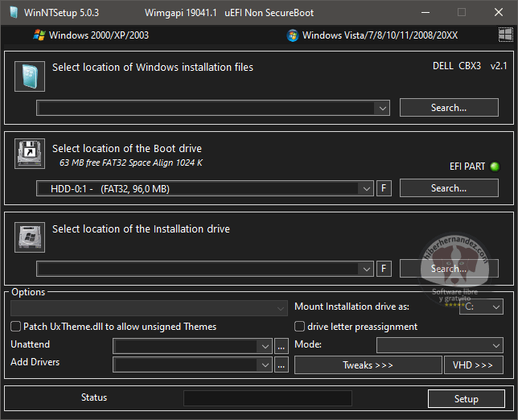The width and height of the screenshot is (518, 420).
Task: Open the Installation drive dropdown
Action: [205, 269]
